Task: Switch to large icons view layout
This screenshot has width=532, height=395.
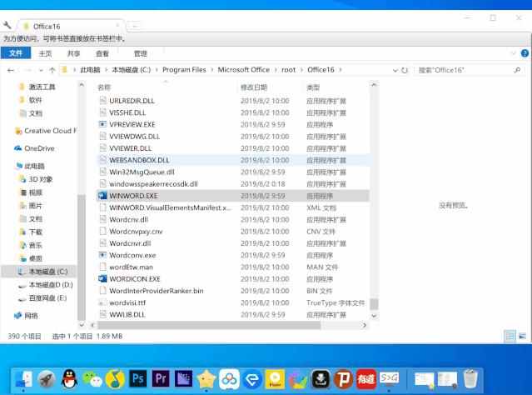Action: tap(523, 336)
